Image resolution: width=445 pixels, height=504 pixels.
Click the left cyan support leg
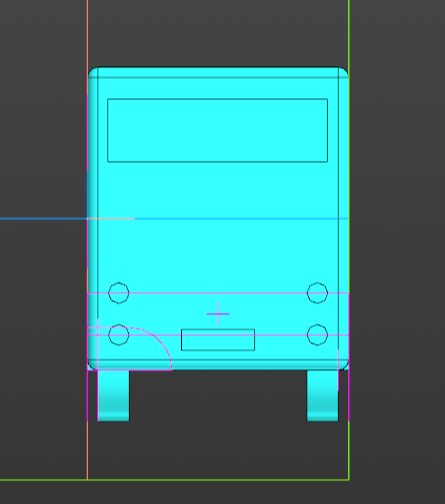coord(113,396)
